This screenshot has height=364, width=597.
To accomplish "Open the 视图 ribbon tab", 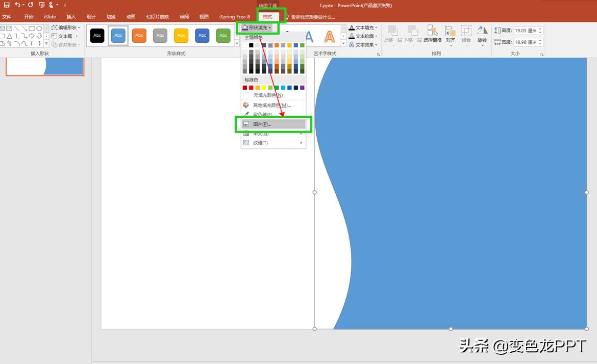I will tap(204, 17).
